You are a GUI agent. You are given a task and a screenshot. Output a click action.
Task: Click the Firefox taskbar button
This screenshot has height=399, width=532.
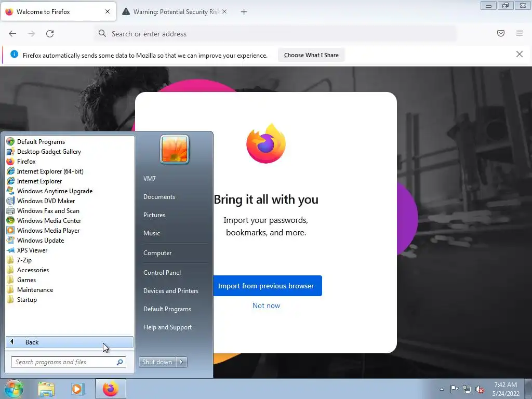[111, 389]
